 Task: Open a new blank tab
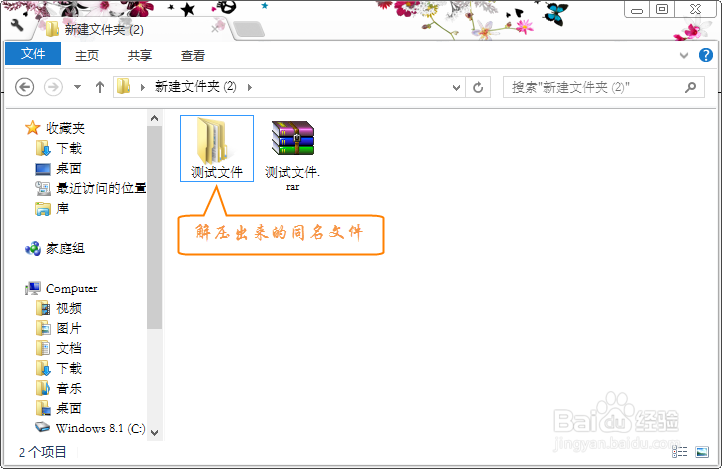click(x=249, y=29)
